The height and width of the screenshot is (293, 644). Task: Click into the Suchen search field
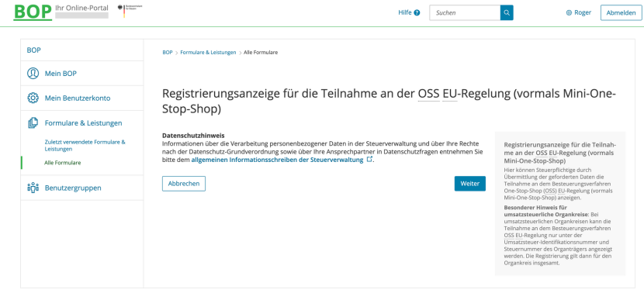(465, 12)
